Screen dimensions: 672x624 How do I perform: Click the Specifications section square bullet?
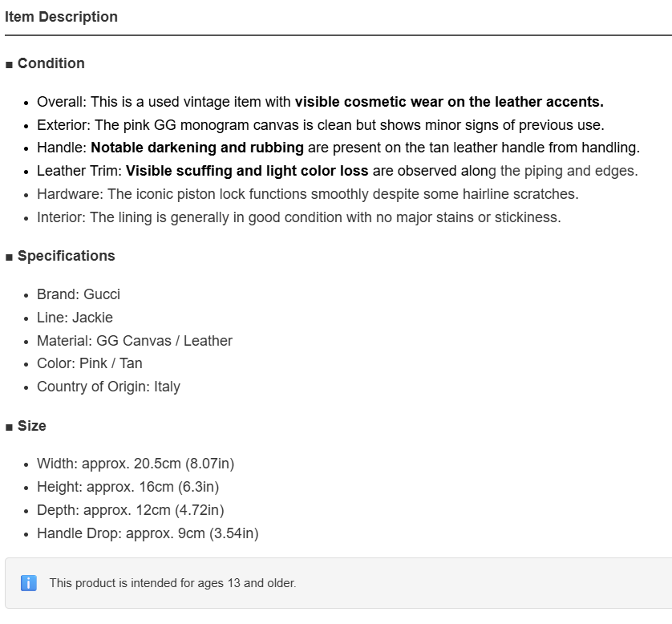(9, 257)
